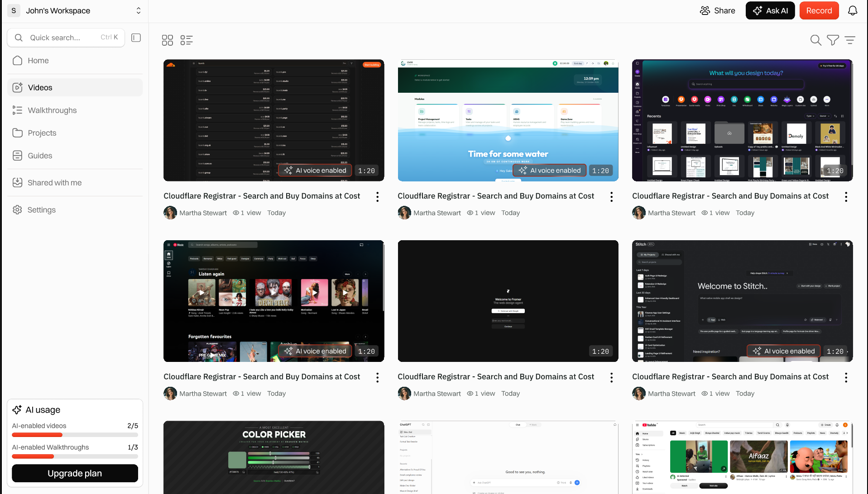
Task: Open the notifications bell
Action: coord(853,10)
